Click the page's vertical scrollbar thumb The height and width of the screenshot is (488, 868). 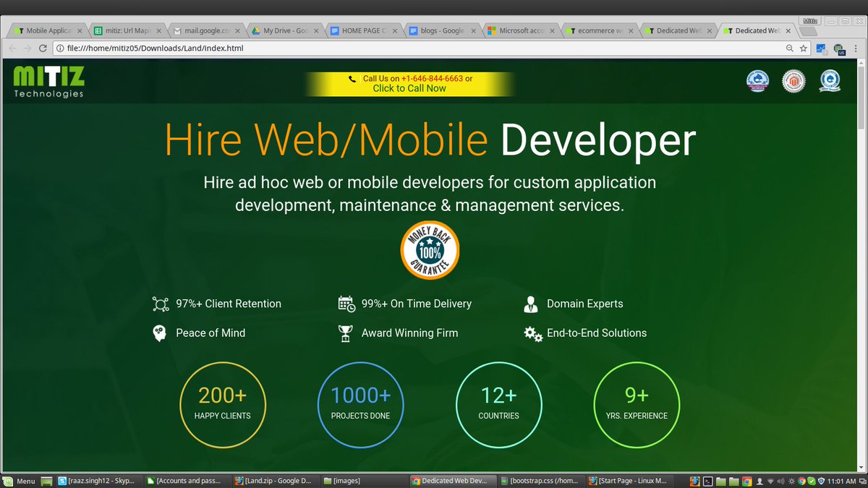(861, 98)
